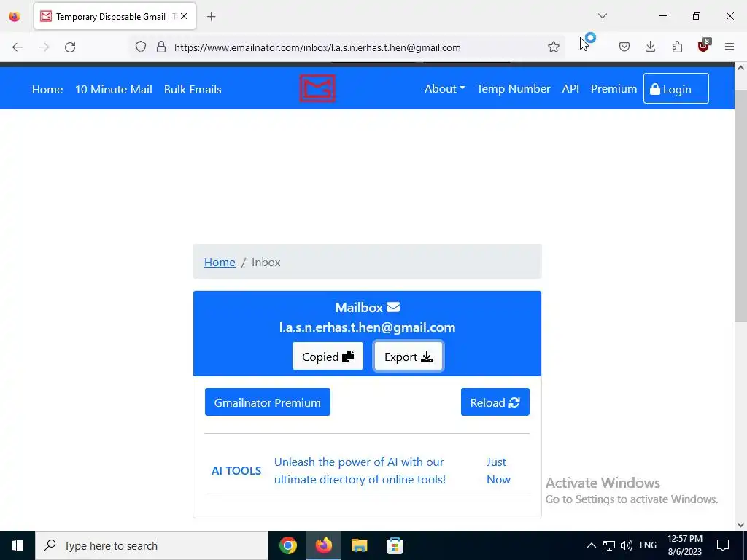Reload the page using the browser refresh icon
This screenshot has width=747, height=560.
[x=70, y=47]
